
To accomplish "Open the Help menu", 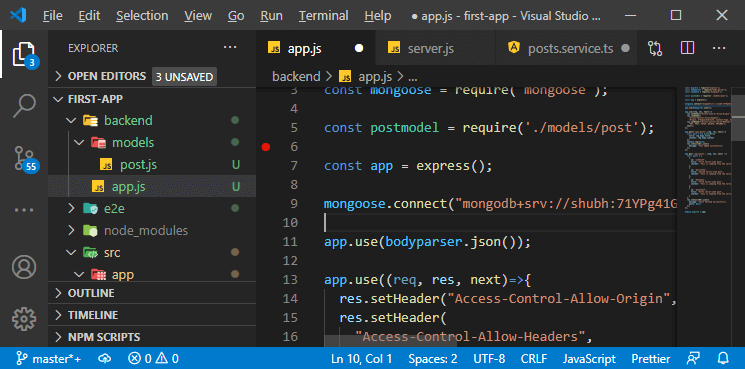I will (x=378, y=16).
